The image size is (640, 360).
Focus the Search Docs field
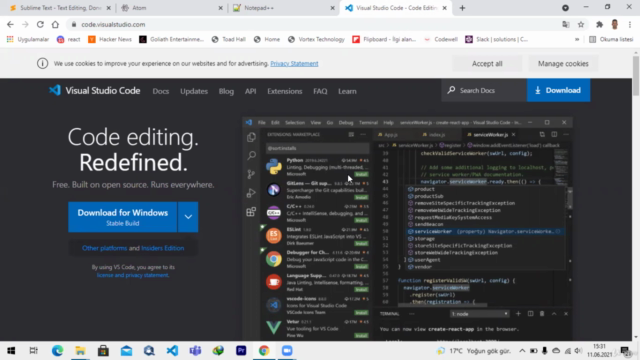484,90
